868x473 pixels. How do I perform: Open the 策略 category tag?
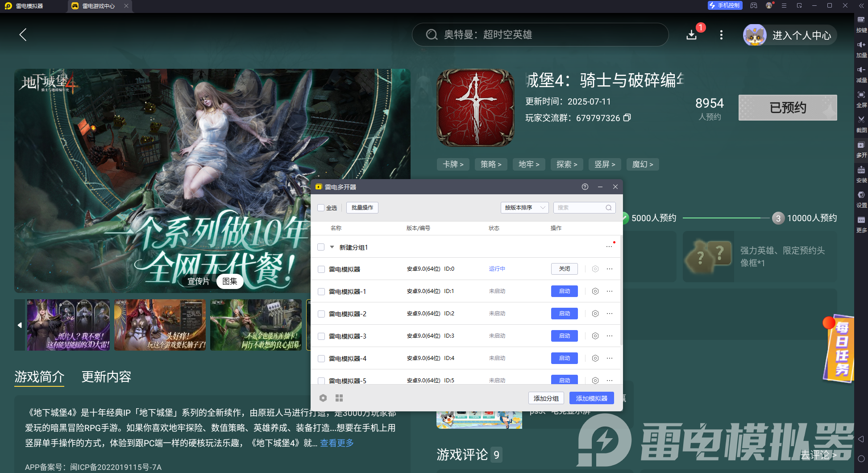click(491, 164)
